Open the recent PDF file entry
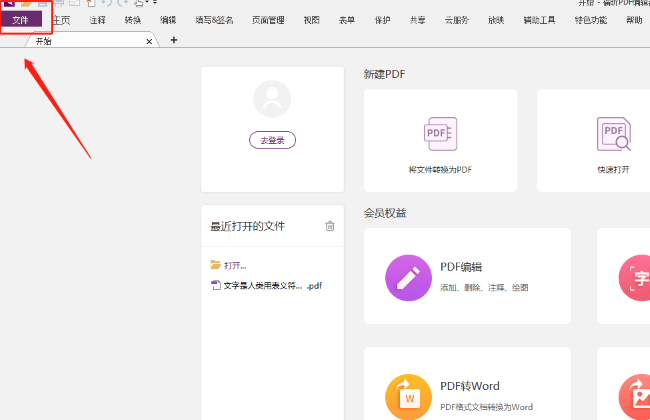650x420 pixels. coord(266,285)
